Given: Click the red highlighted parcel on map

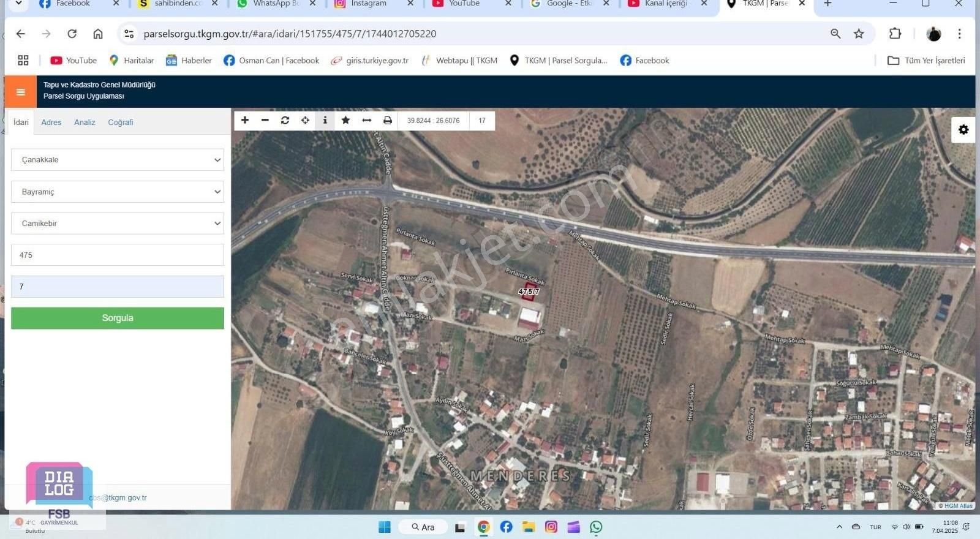Looking at the screenshot, I should [x=530, y=292].
